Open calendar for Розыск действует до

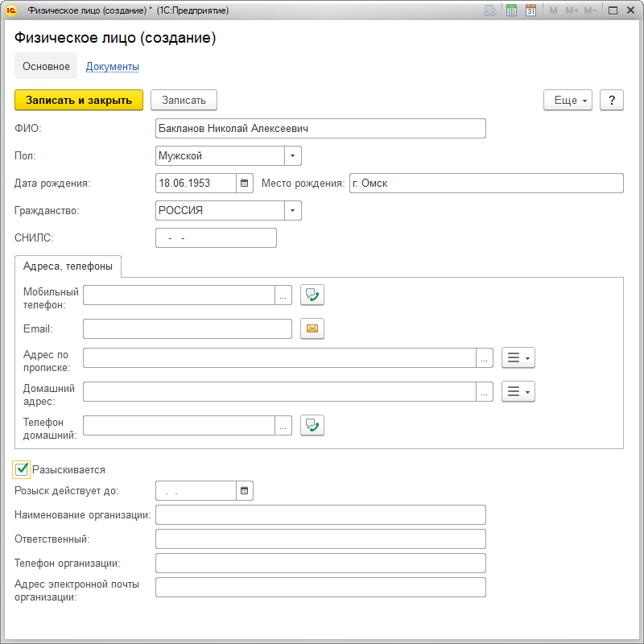click(x=245, y=490)
